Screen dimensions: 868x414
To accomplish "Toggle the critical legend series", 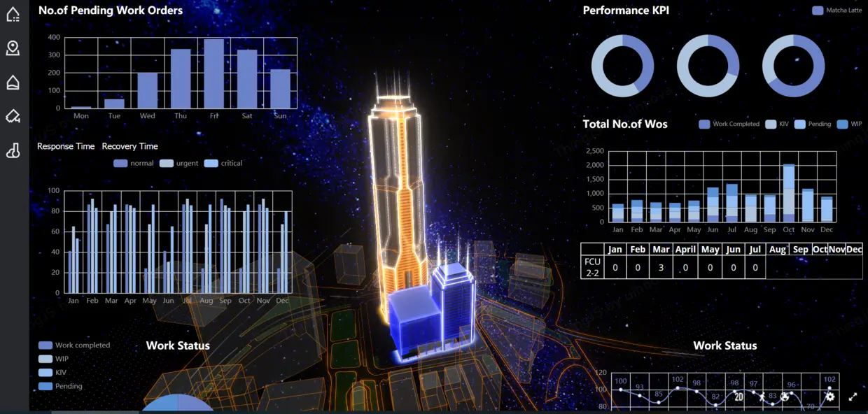I will 223,163.
